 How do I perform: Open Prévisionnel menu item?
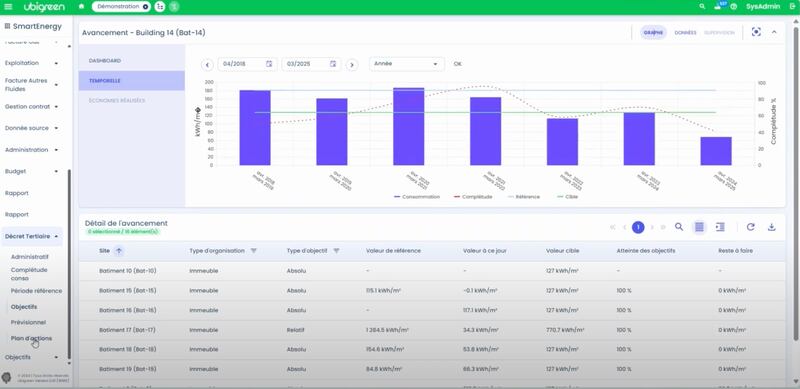28,323
